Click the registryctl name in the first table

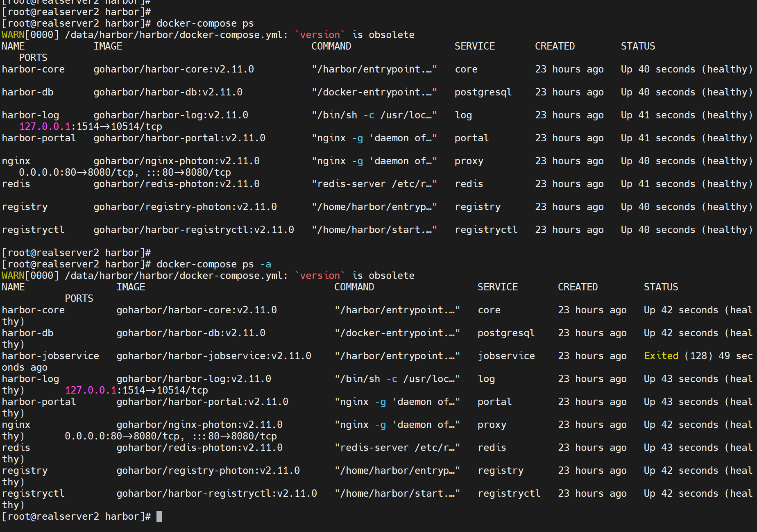tap(33, 230)
